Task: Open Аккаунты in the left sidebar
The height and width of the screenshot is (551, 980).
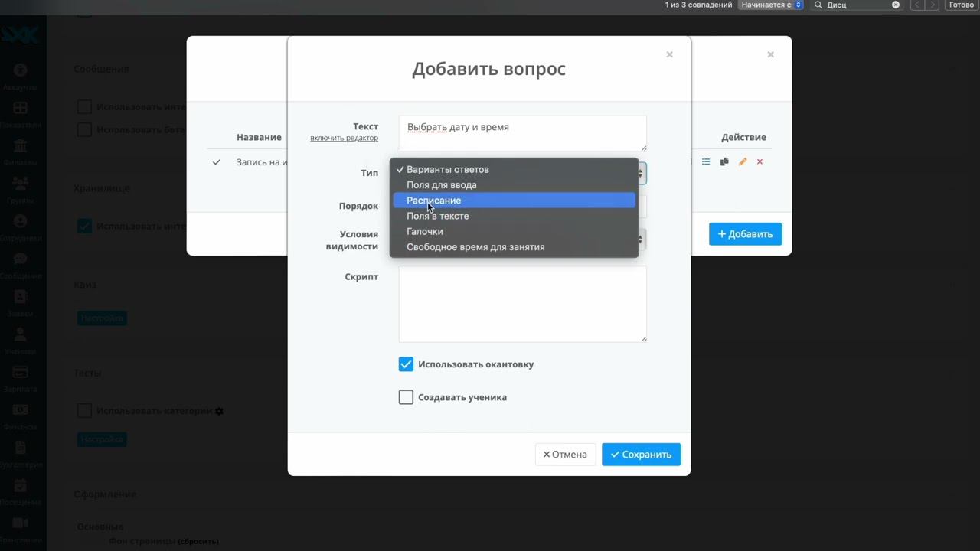Action: (20, 77)
